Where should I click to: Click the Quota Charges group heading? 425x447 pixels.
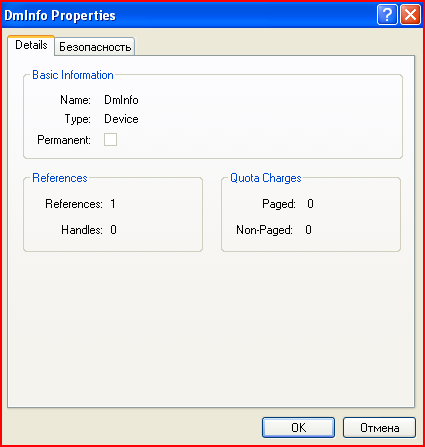click(266, 178)
